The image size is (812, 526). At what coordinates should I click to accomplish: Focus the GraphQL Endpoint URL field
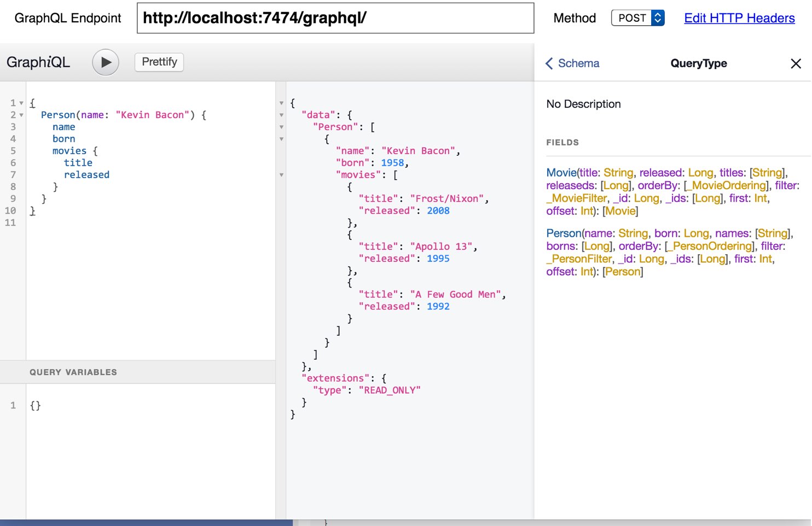point(335,18)
